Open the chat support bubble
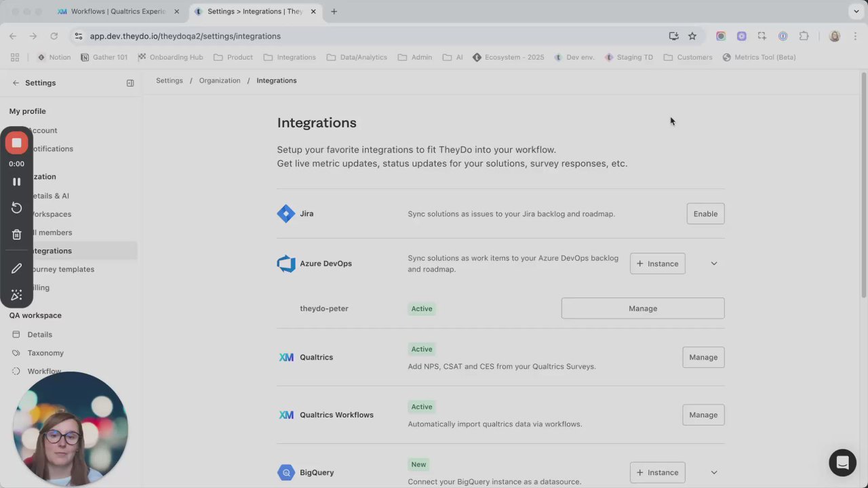This screenshot has height=488, width=868. [x=842, y=463]
